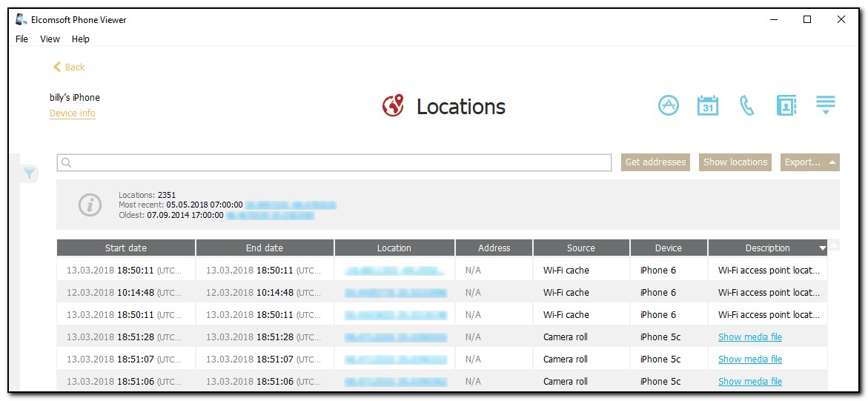This screenshot has height=401, width=868.
Task: Go back using the Back arrow
Action: pos(69,67)
